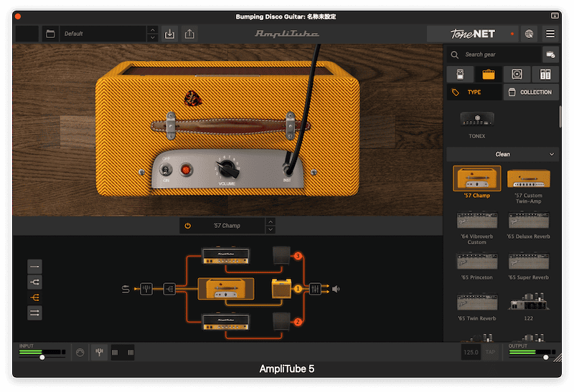
Task: Click the TAP tempo button
Action: 490,353
